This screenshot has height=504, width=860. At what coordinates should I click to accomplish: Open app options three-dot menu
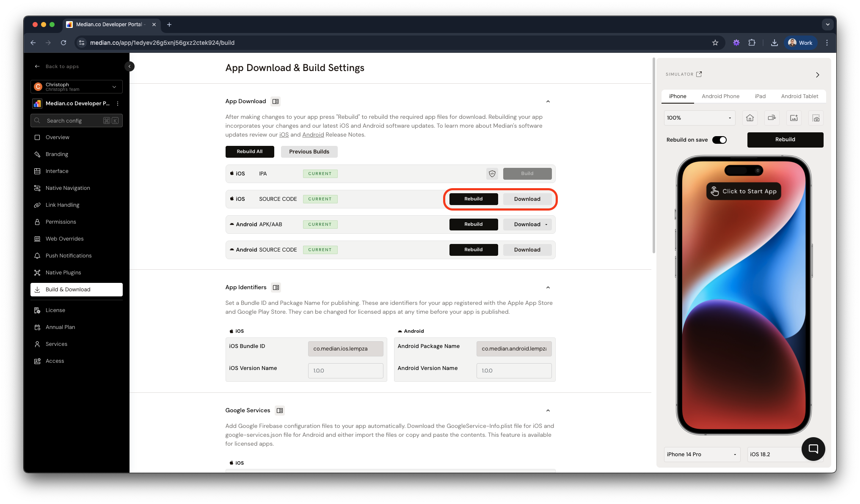pyautogui.click(x=118, y=104)
